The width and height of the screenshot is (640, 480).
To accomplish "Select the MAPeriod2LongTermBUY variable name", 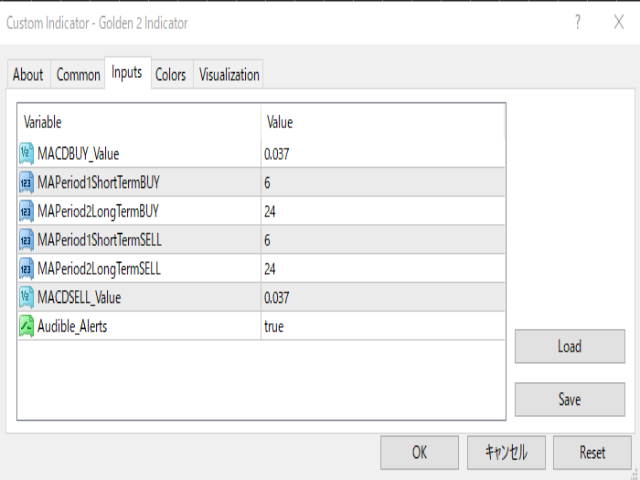I will pos(98,212).
